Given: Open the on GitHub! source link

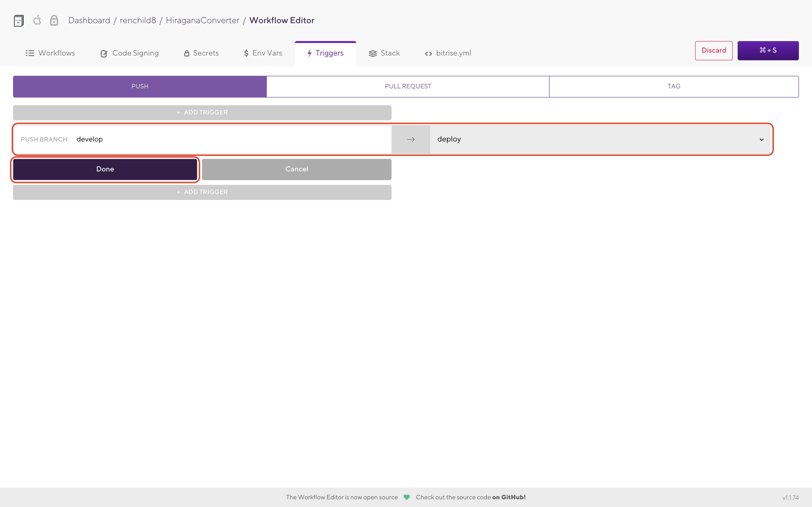Looking at the screenshot, I should click(509, 497).
